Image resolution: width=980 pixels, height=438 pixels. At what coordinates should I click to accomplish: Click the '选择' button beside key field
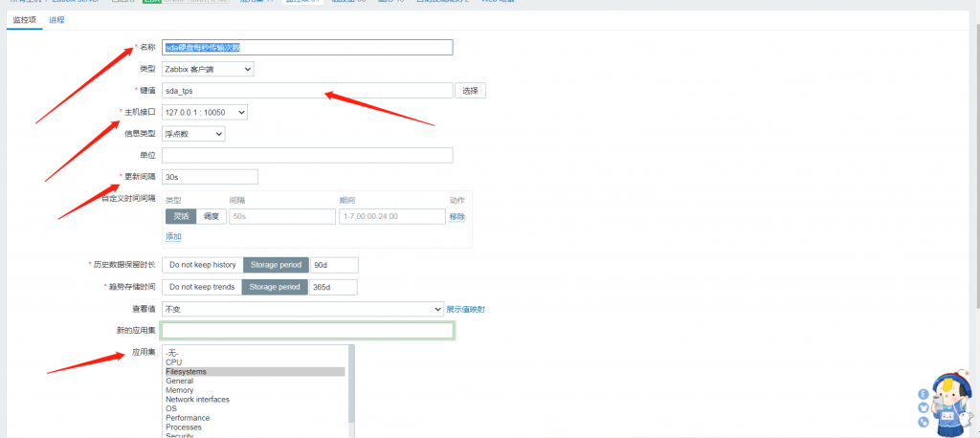pyautogui.click(x=470, y=91)
